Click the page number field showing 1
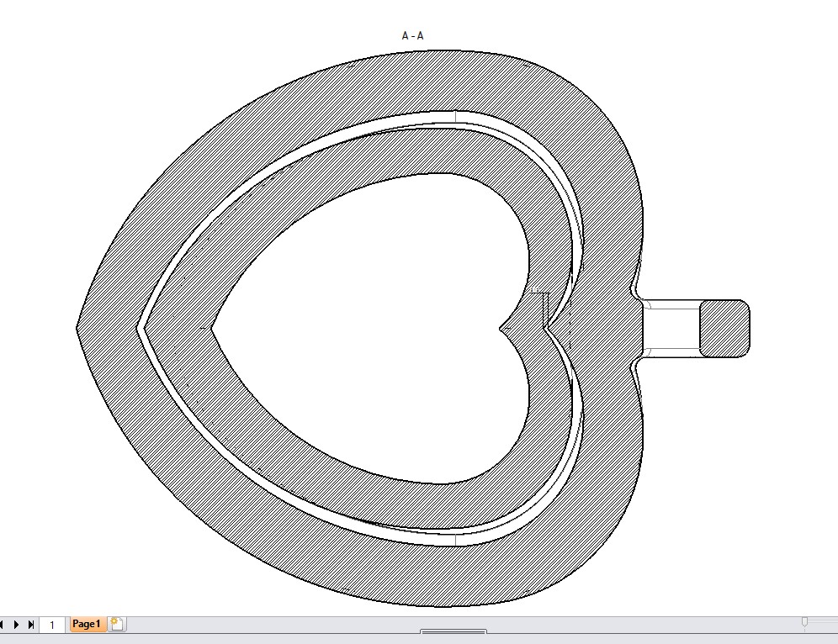838x644 pixels. click(52, 625)
